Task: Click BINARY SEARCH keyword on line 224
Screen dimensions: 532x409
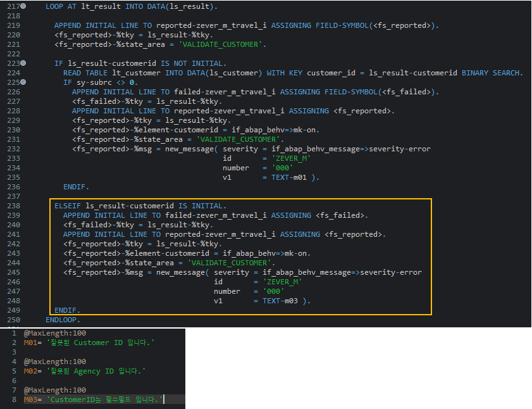Action: pyautogui.click(x=491, y=73)
